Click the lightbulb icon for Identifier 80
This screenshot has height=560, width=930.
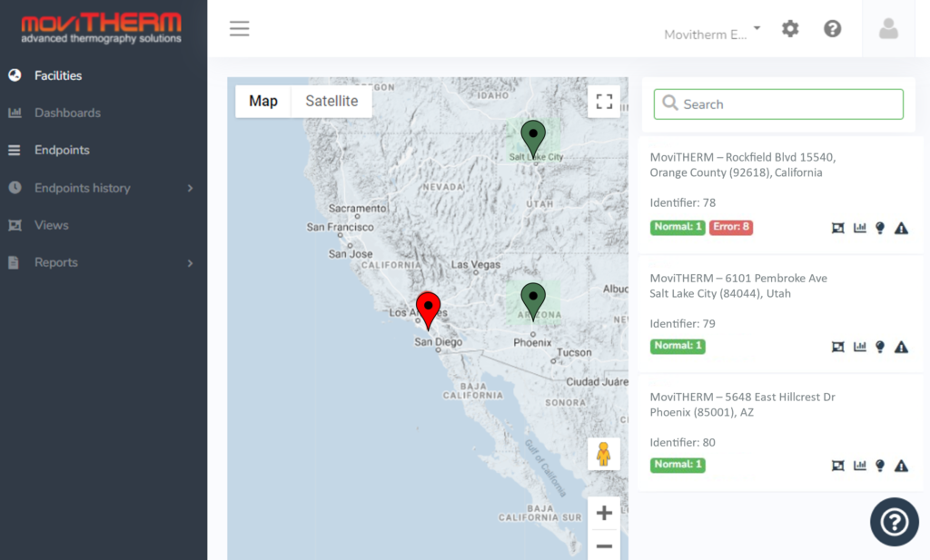pyautogui.click(x=879, y=466)
